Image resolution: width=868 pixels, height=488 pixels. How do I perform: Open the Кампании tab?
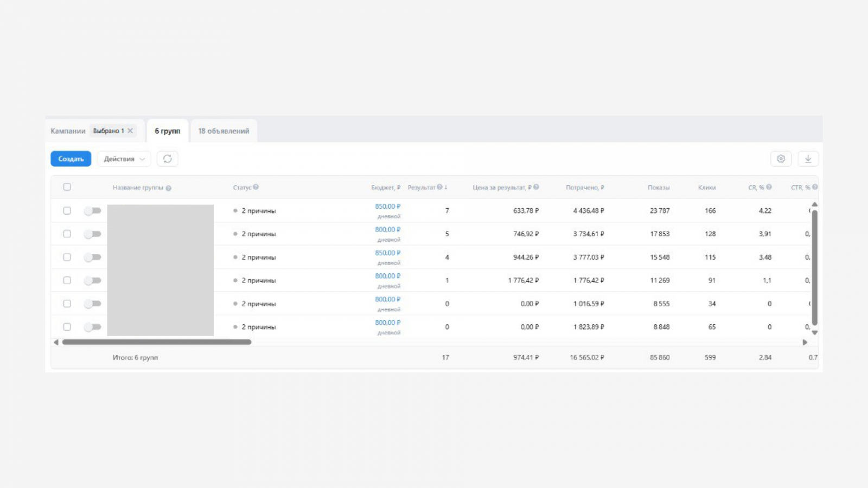tap(68, 131)
